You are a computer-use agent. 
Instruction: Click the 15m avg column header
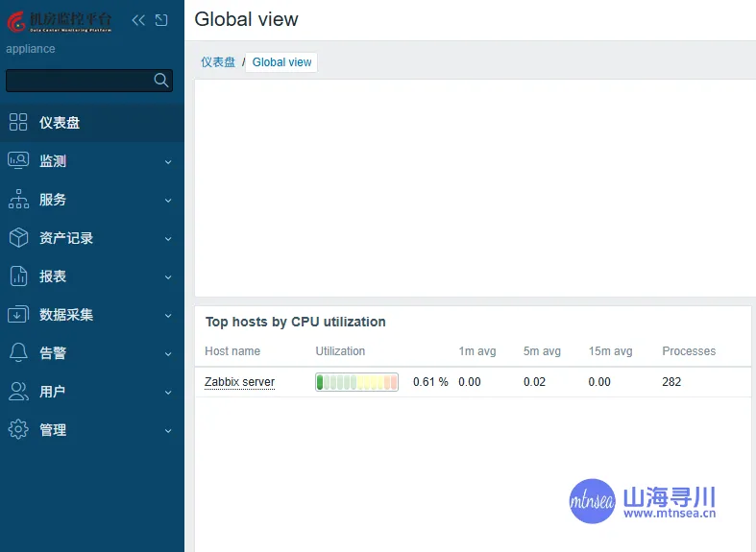[x=610, y=351]
